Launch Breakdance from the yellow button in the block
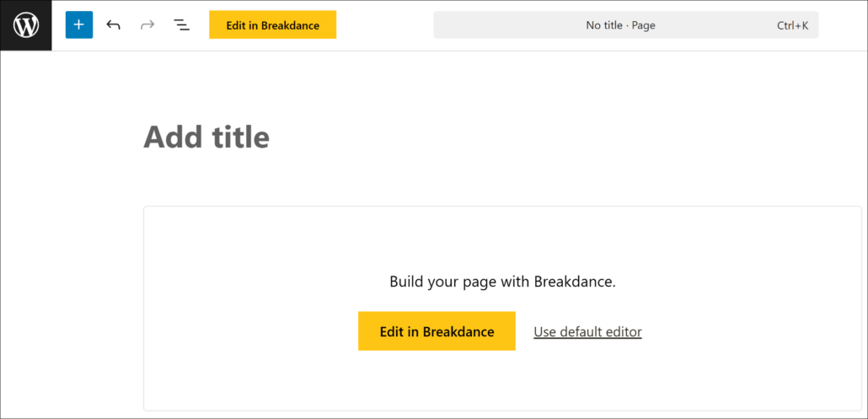868x419 pixels. 437,331
